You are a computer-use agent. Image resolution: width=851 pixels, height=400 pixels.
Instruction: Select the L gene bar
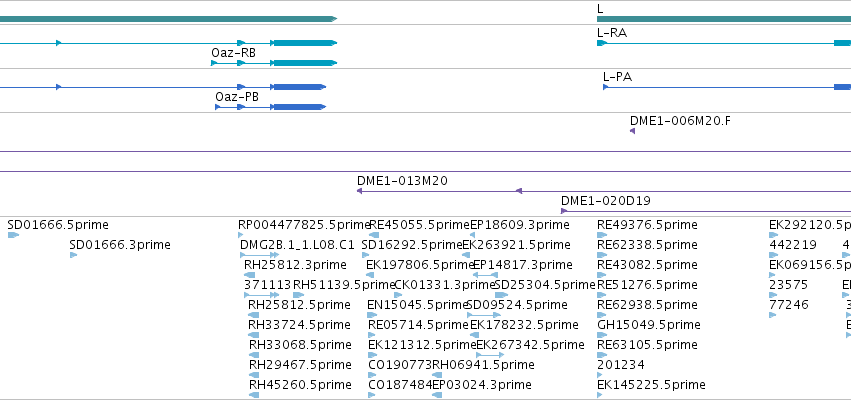tap(724, 19)
